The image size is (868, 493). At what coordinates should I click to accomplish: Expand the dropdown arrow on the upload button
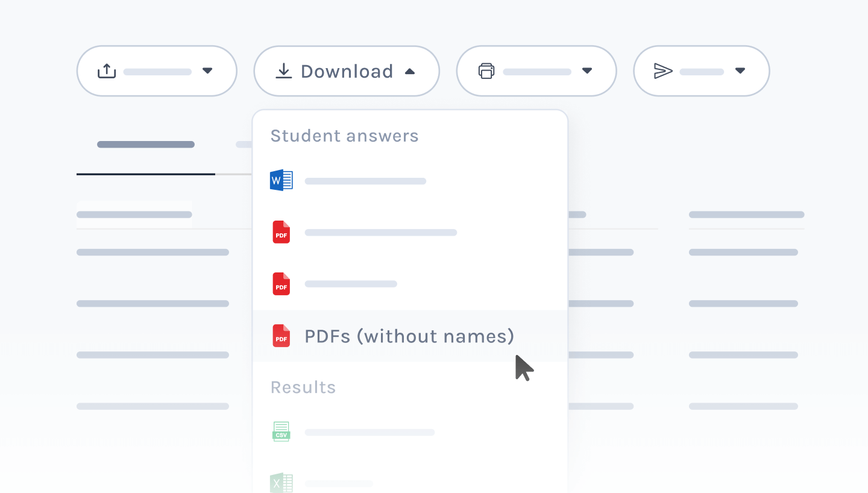tap(207, 71)
